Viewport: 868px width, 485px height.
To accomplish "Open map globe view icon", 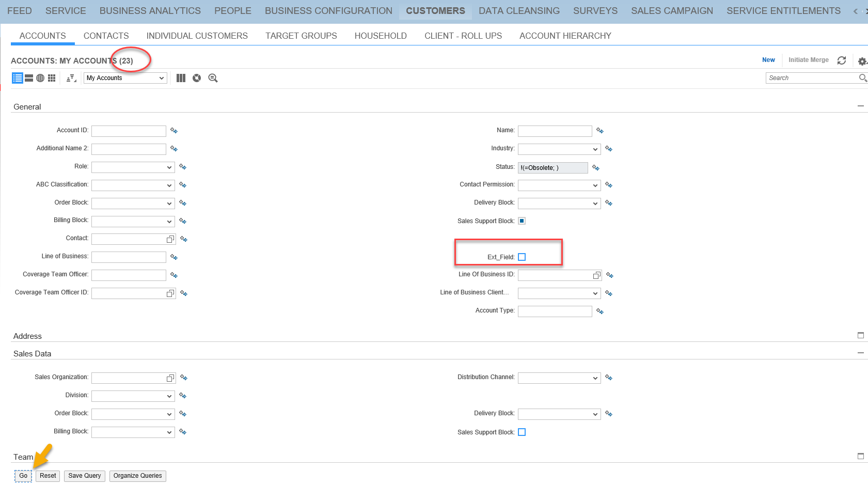I will 40,78.
